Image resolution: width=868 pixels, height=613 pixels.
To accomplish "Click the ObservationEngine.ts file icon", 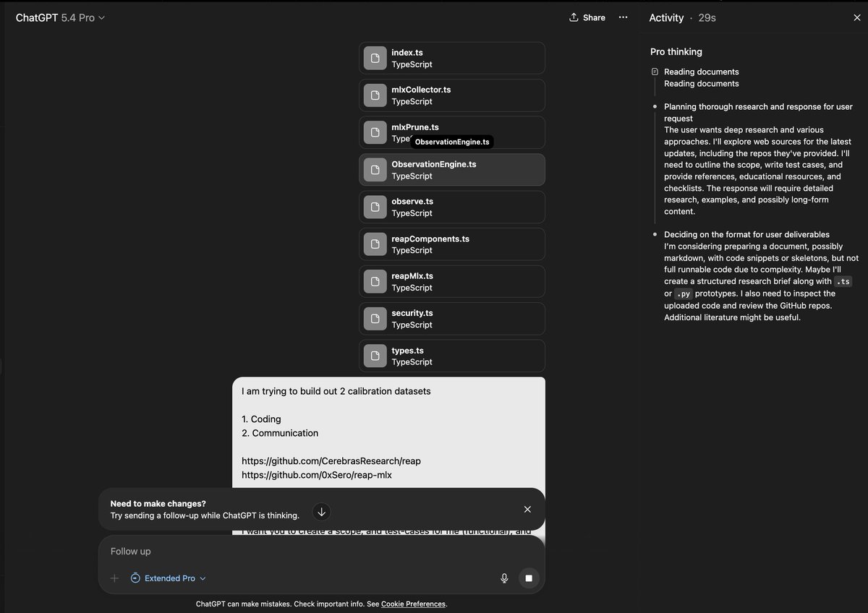I will tap(375, 170).
